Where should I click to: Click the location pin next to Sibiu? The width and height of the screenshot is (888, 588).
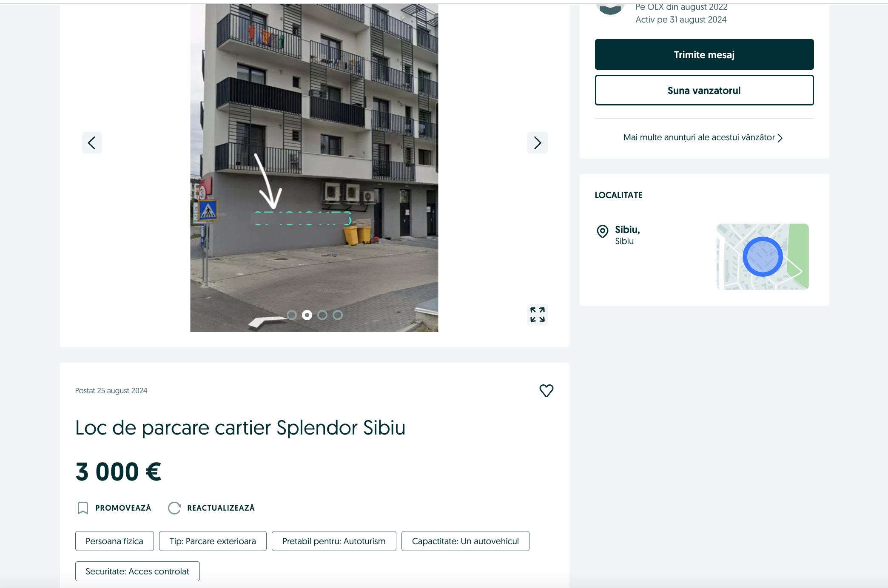(x=603, y=231)
